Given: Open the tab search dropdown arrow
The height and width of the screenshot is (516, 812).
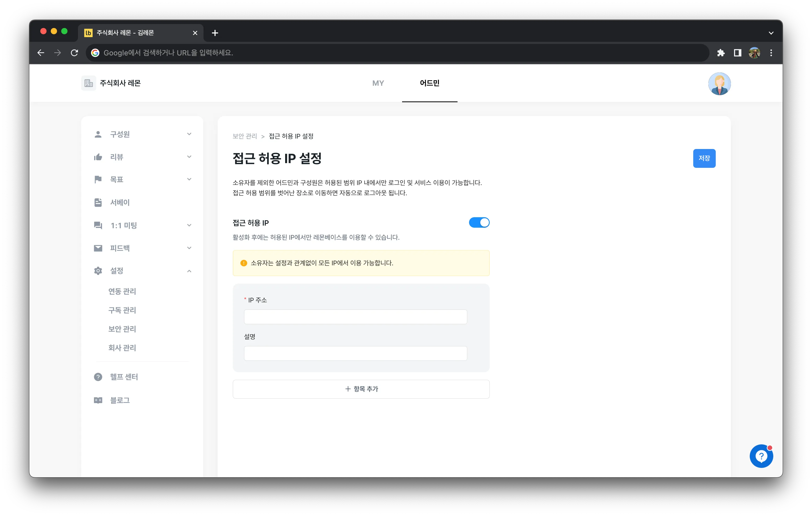Looking at the screenshot, I should click(771, 33).
